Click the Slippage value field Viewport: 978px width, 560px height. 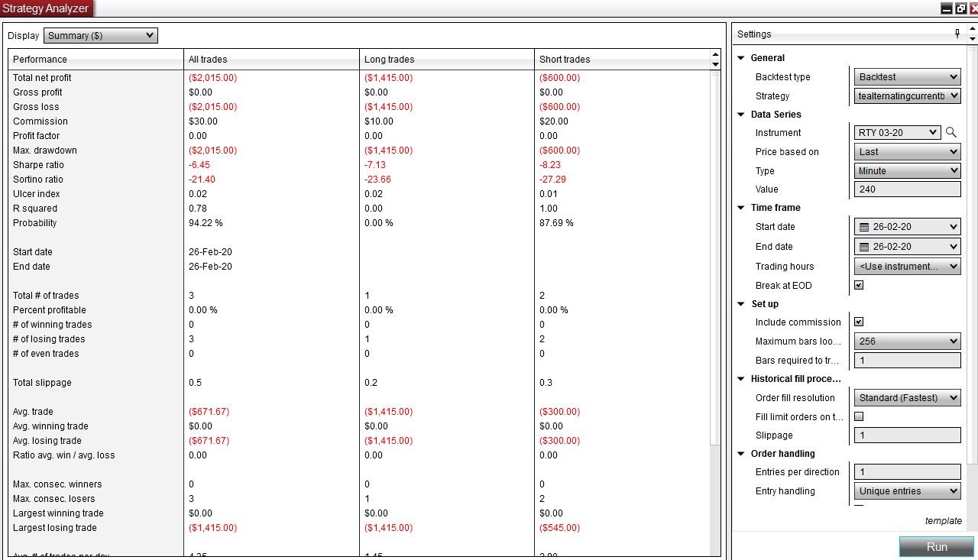coord(906,435)
